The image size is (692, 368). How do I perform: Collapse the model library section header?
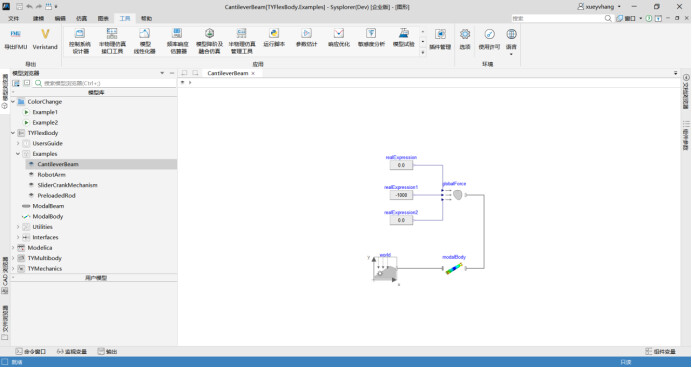point(13,93)
